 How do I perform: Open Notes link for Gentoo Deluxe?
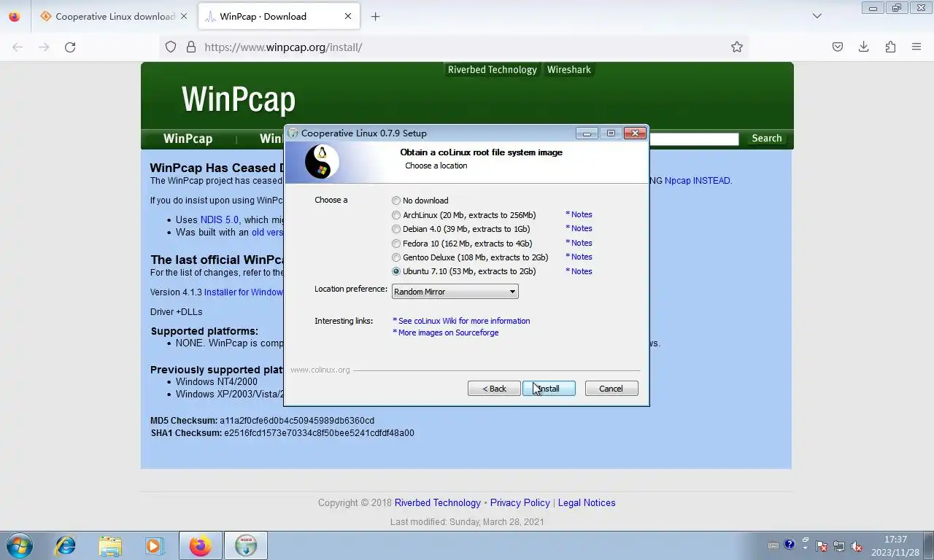point(579,257)
